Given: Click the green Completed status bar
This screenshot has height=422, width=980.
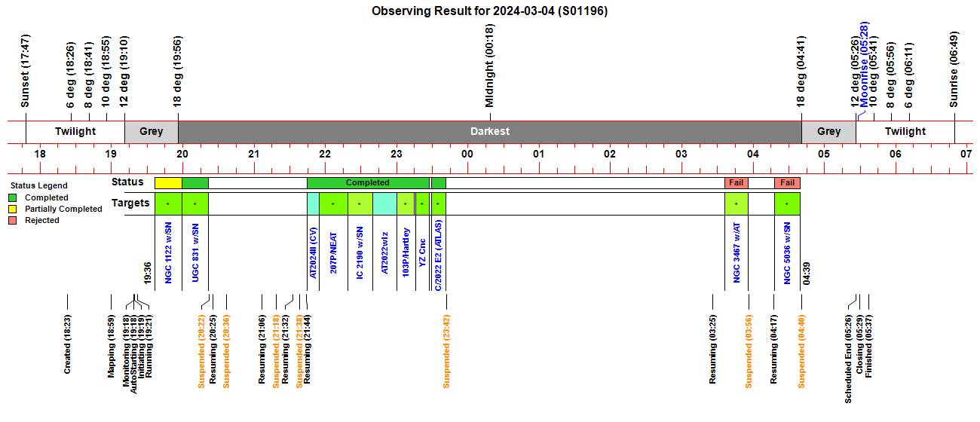Looking at the screenshot, I should [368, 183].
